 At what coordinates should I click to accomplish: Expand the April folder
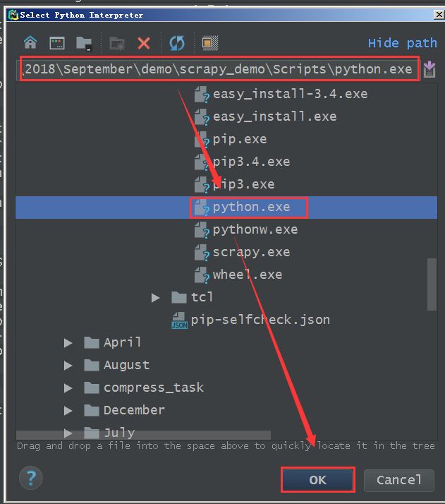pos(68,343)
